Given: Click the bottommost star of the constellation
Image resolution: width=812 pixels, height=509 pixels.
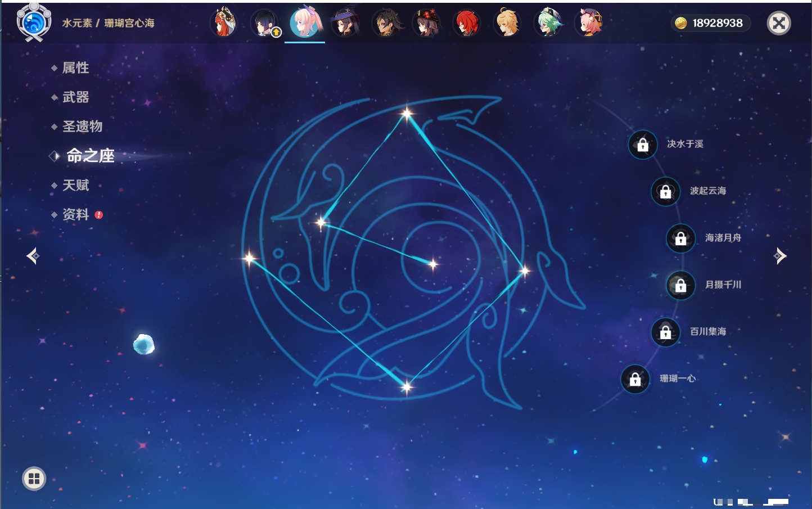Looking at the screenshot, I should [406, 386].
